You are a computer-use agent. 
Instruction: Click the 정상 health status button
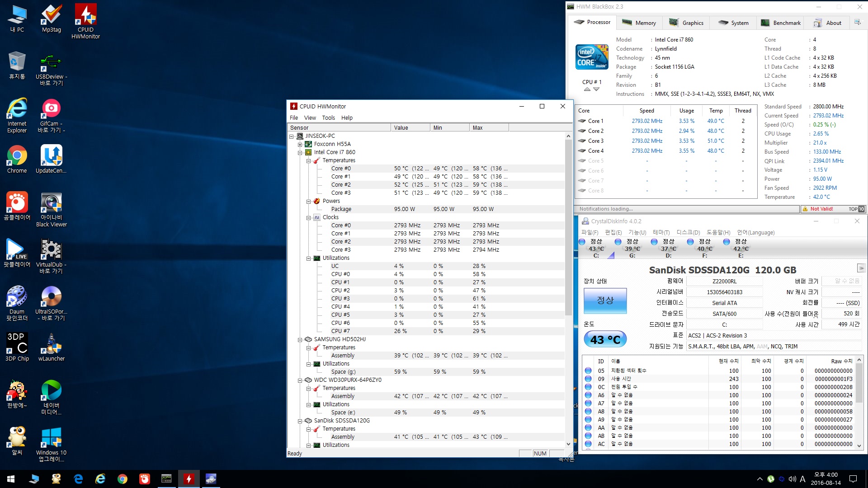[605, 300]
